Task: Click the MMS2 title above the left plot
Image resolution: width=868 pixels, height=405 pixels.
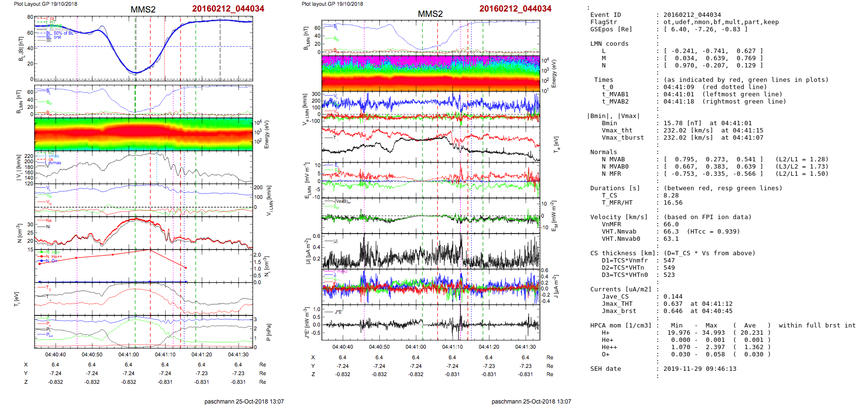Action: [x=143, y=10]
